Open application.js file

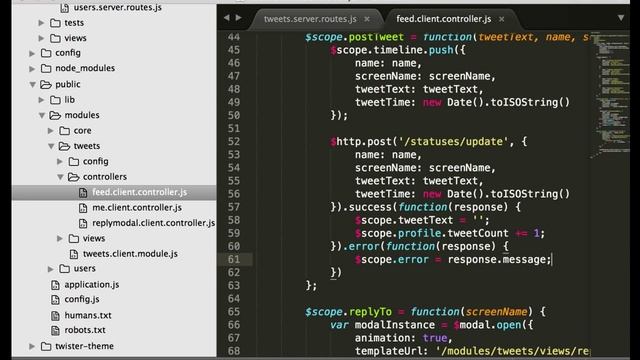click(92, 284)
